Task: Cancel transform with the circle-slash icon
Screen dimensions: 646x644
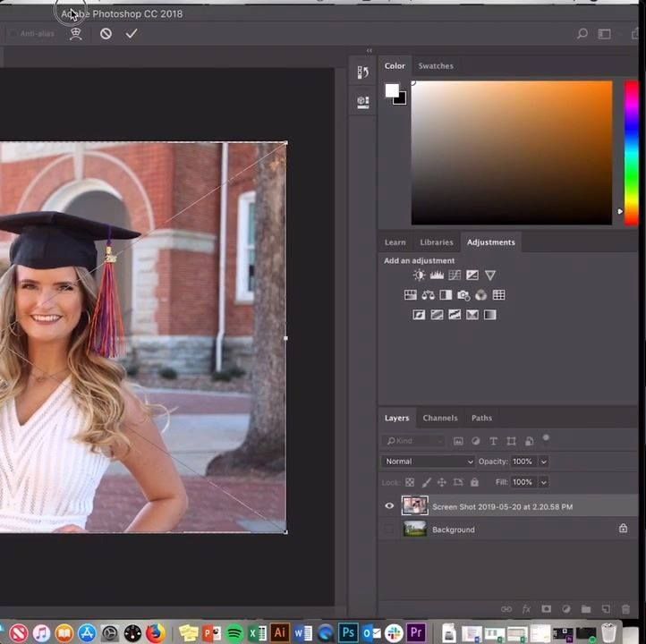Action: coord(106,33)
